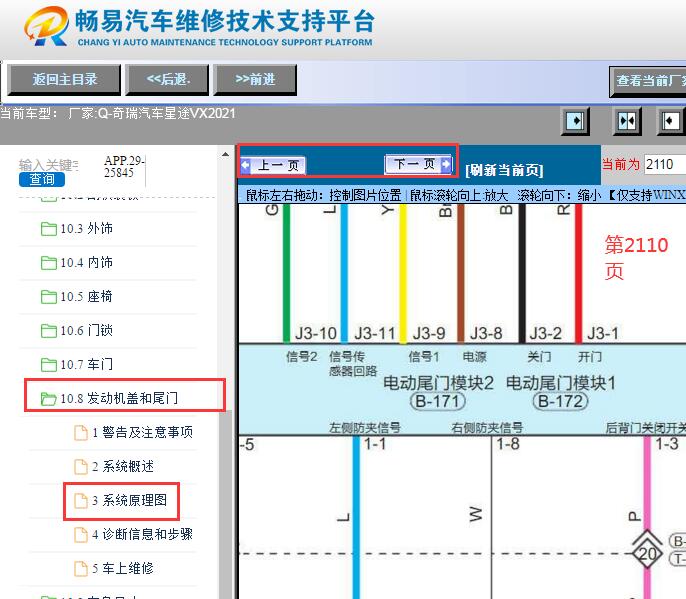Click the page icon beside 系统原理图
This screenshot has height=599, width=686.
click(x=80, y=501)
